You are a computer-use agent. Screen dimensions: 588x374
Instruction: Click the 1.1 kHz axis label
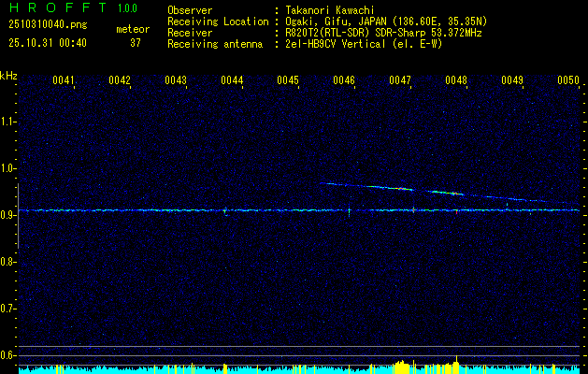8,122
